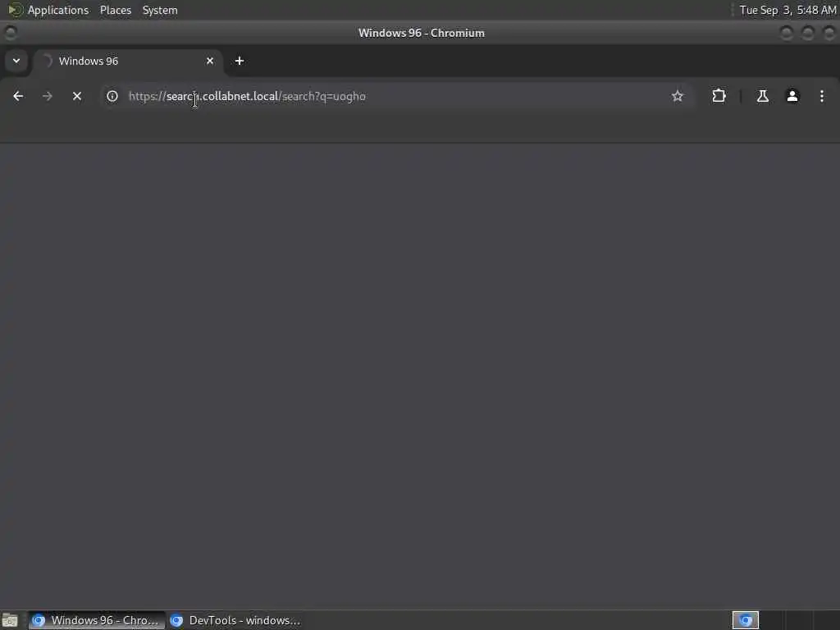The image size is (840, 630).
Task: Open the System menu
Action: [x=160, y=10]
